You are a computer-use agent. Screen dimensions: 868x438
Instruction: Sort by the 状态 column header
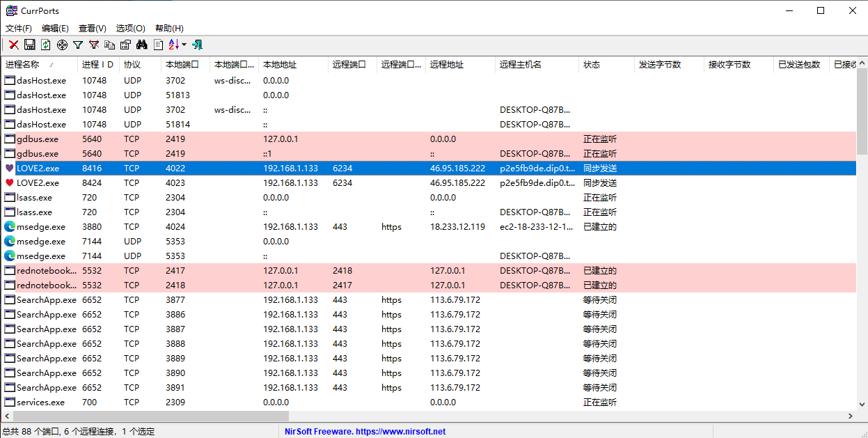(606, 65)
